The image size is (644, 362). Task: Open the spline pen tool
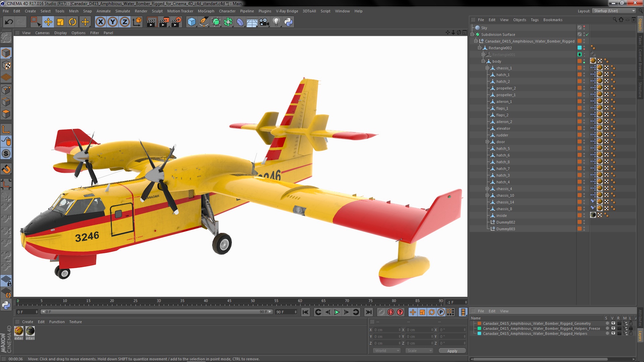(204, 22)
